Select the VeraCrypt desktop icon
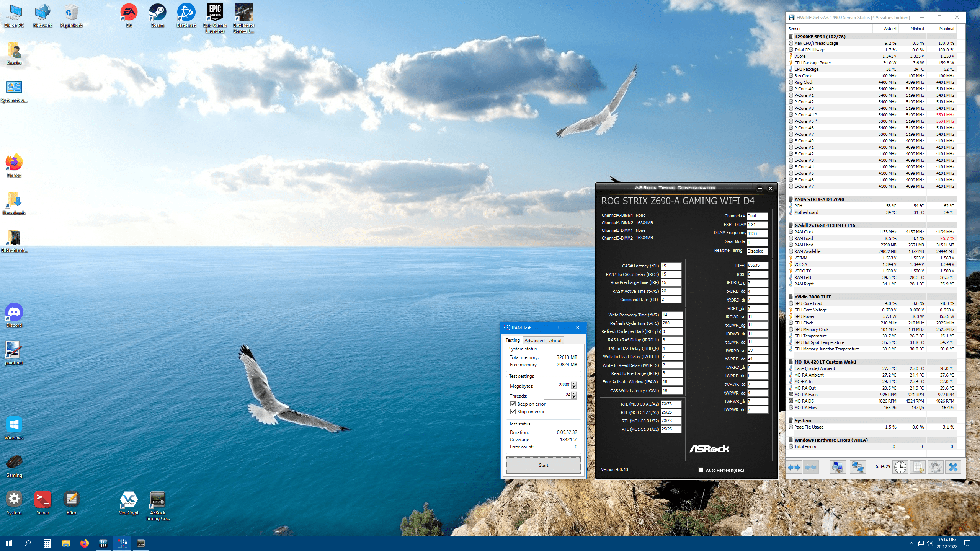Screen dimensions: 980x551 (x=129, y=503)
